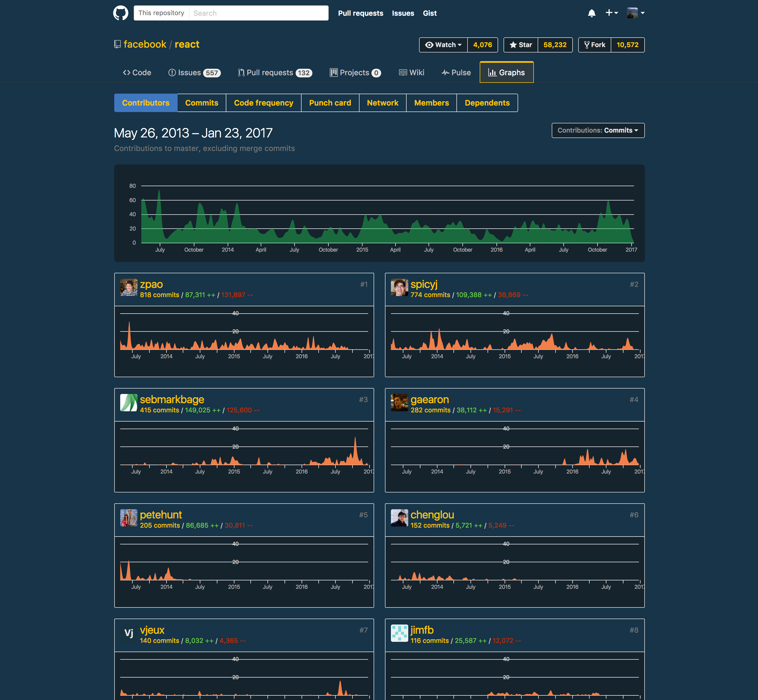View spicyj's 774 commits
This screenshot has height=700, width=758.
(x=430, y=295)
